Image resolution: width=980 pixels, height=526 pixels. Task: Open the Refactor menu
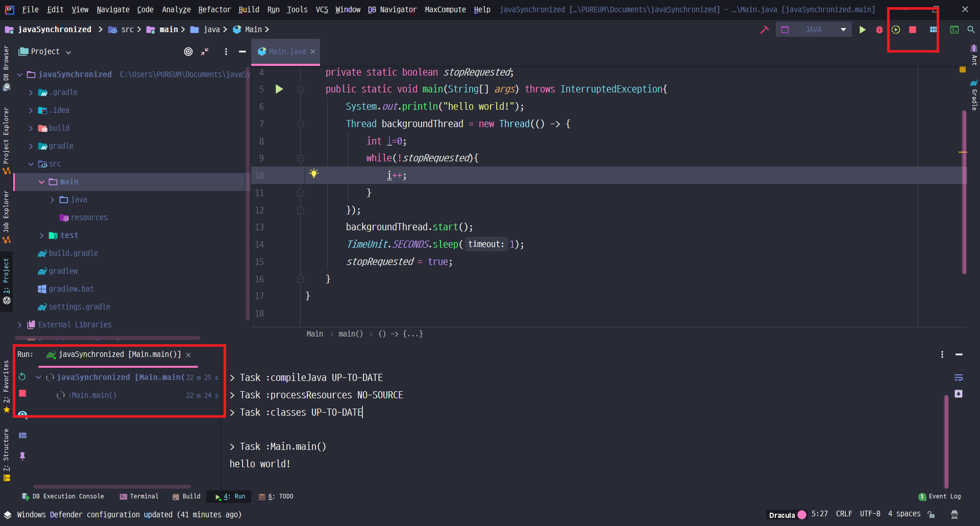click(x=214, y=9)
